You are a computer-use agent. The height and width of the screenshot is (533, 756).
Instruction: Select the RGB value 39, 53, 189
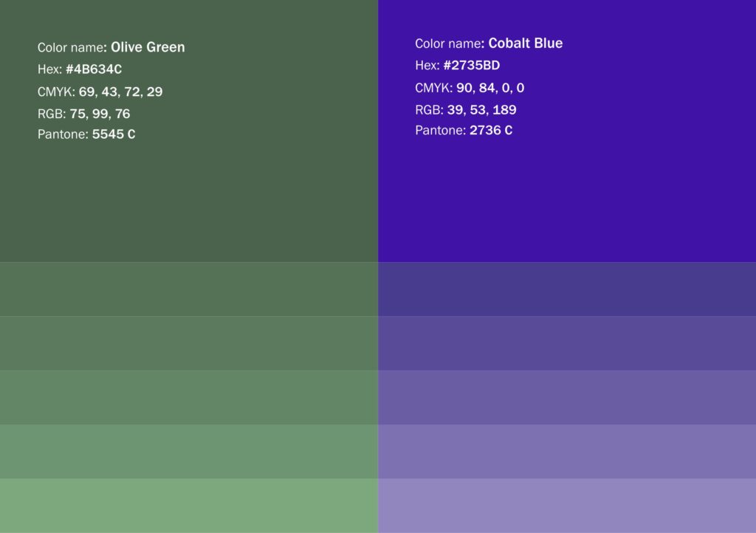(x=481, y=110)
